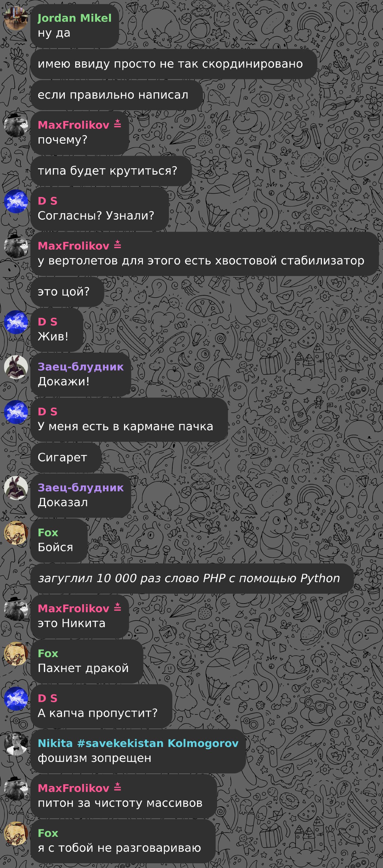Click the Jordan Mikel sender name

click(74, 18)
